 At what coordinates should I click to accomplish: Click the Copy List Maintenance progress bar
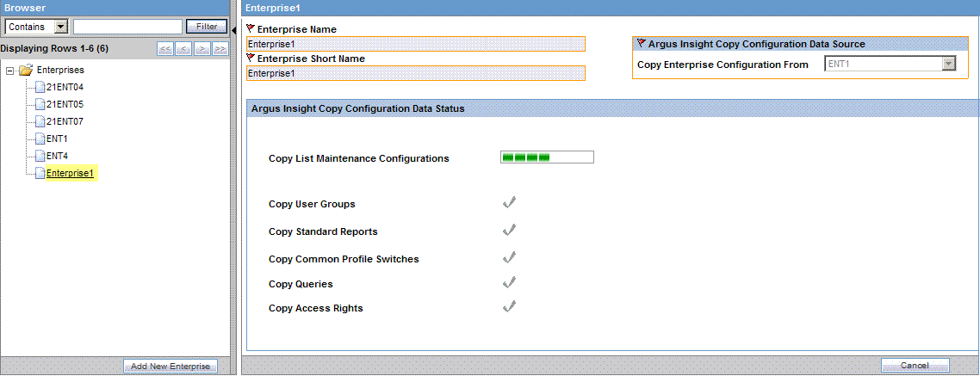pyautogui.click(x=547, y=157)
